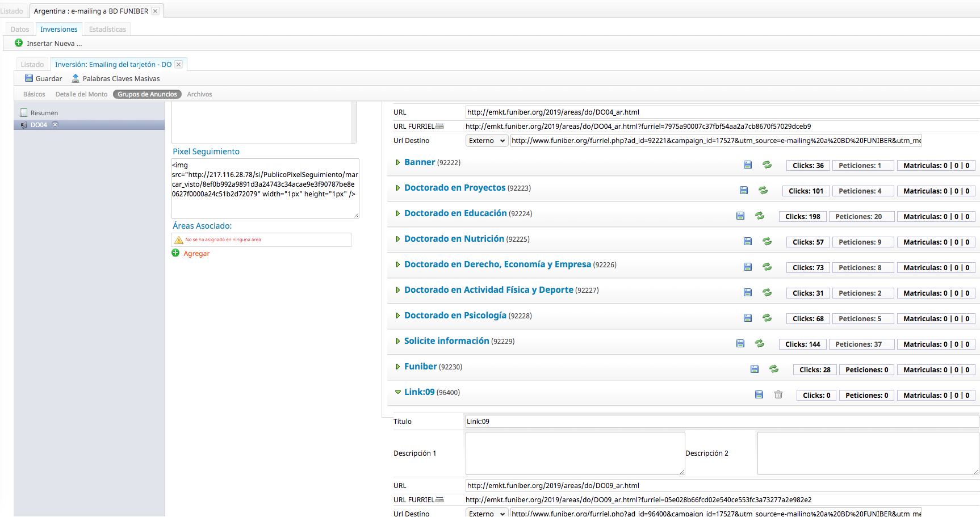The height and width of the screenshot is (517, 980).
Task: Refresh the Doctorado en Derecho, Economía y Empresa row
Action: pos(767,267)
